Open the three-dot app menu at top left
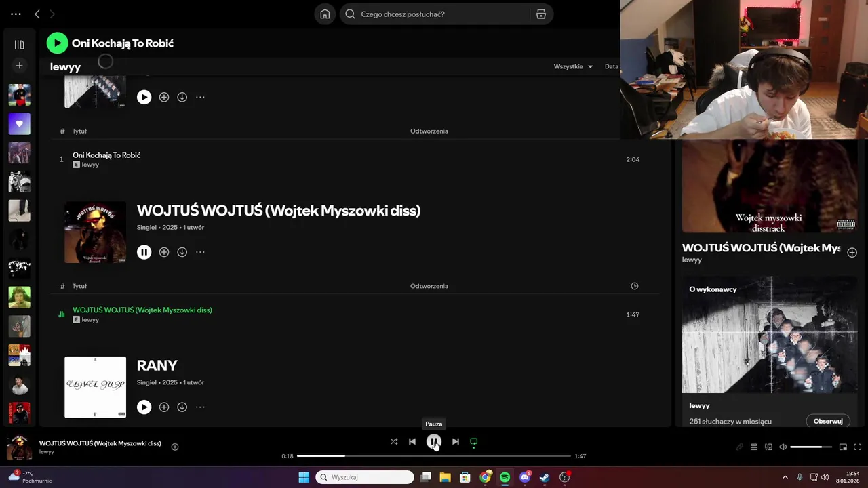The image size is (868, 488). 16,14
